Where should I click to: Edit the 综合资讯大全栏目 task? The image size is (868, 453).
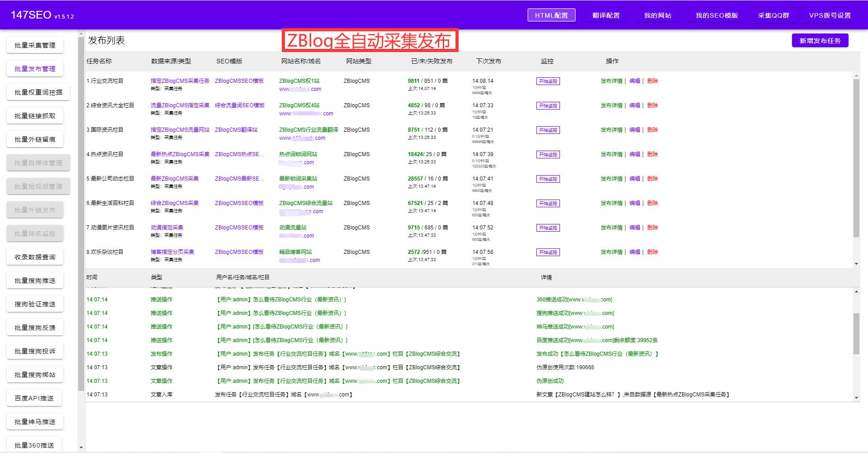[635, 105]
